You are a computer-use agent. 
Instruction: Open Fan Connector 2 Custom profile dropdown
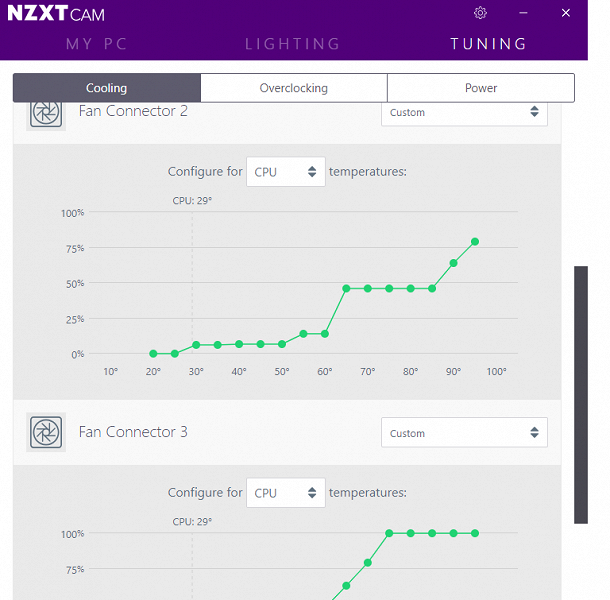tap(464, 112)
